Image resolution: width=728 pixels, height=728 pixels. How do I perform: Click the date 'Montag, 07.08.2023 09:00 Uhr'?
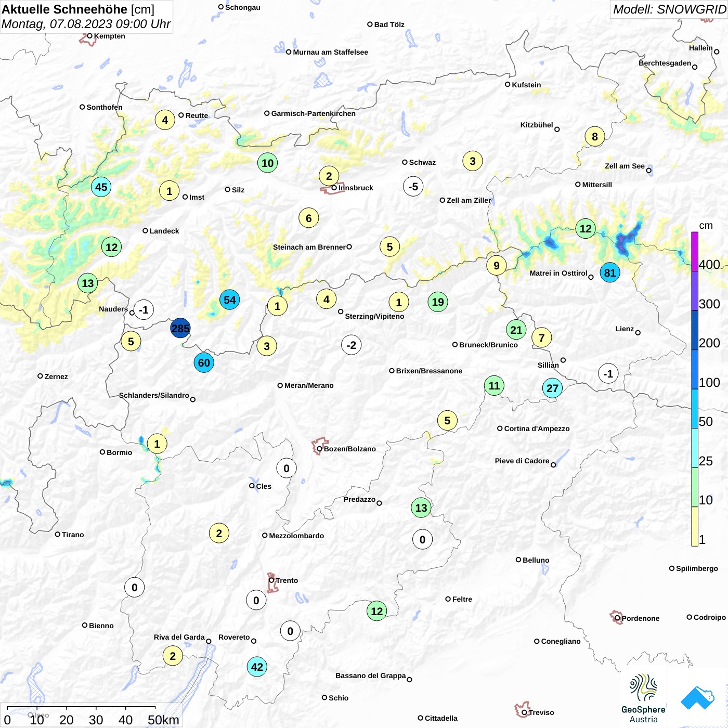tap(86, 24)
